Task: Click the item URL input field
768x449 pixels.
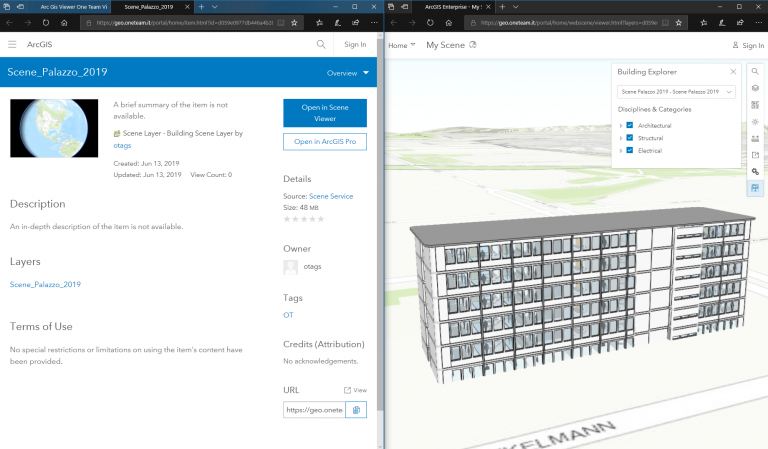Action: (314, 410)
